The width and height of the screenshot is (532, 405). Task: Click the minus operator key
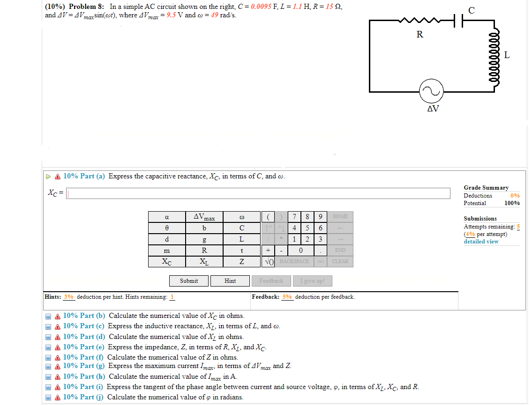(x=281, y=250)
